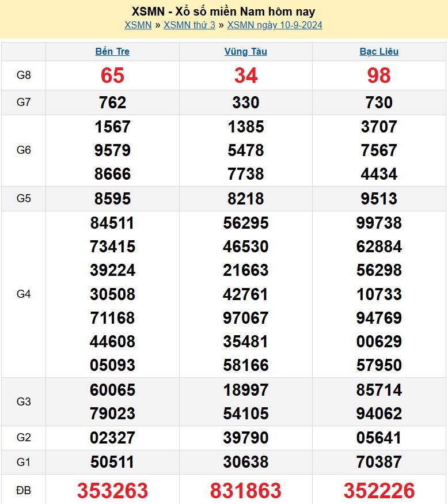Select the G7 number 730
Screen dimensions: 448x504
point(379,103)
